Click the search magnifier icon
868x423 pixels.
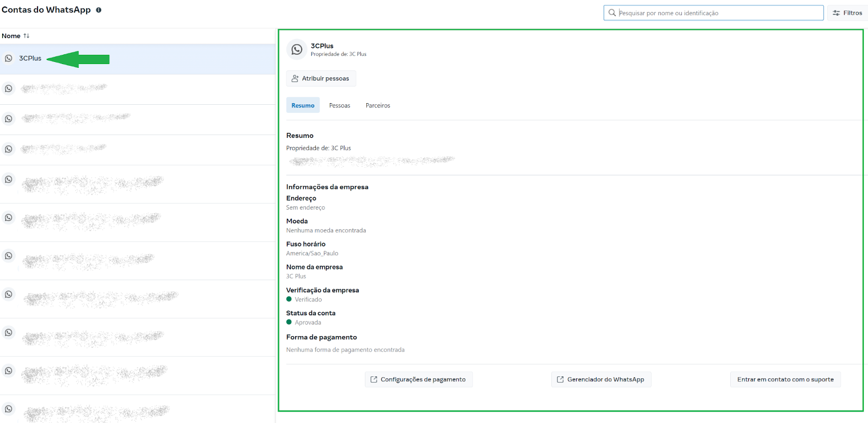tap(612, 12)
